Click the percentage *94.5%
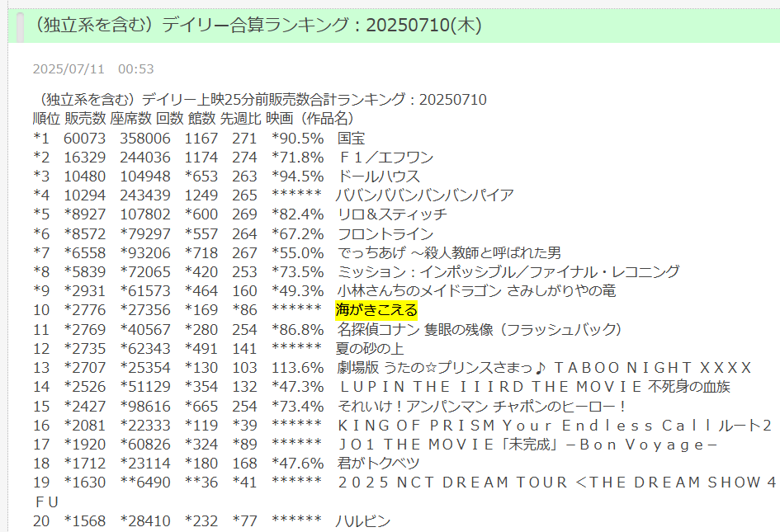 point(297,177)
